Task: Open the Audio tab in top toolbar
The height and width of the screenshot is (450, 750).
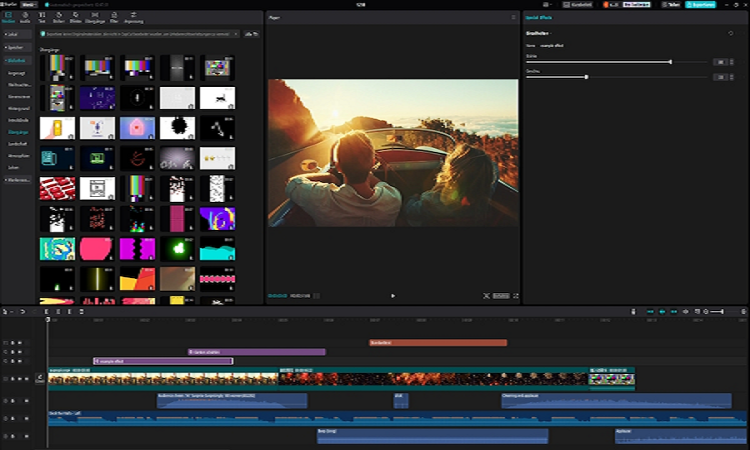Action: 25,18
